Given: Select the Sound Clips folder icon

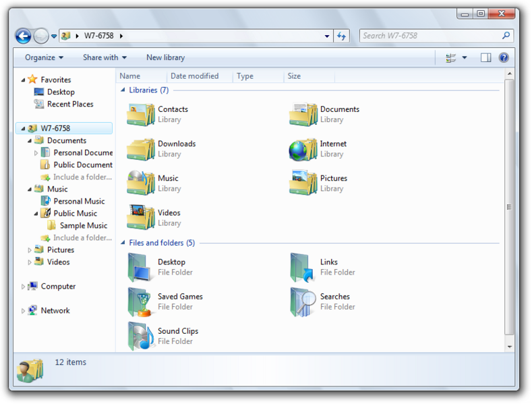Looking at the screenshot, I should [140, 336].
